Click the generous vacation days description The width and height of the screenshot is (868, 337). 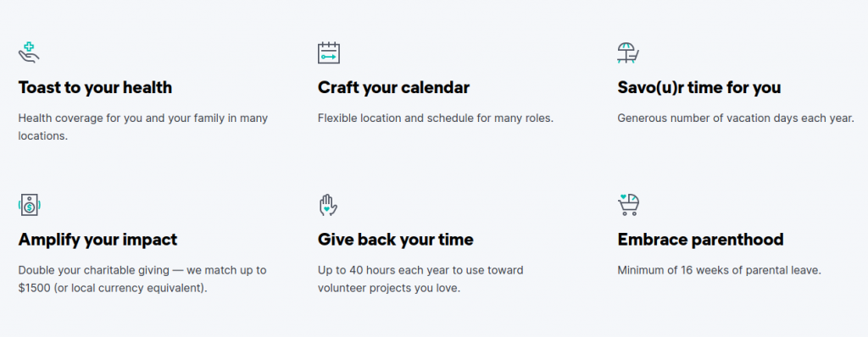[x=736, y=118]
